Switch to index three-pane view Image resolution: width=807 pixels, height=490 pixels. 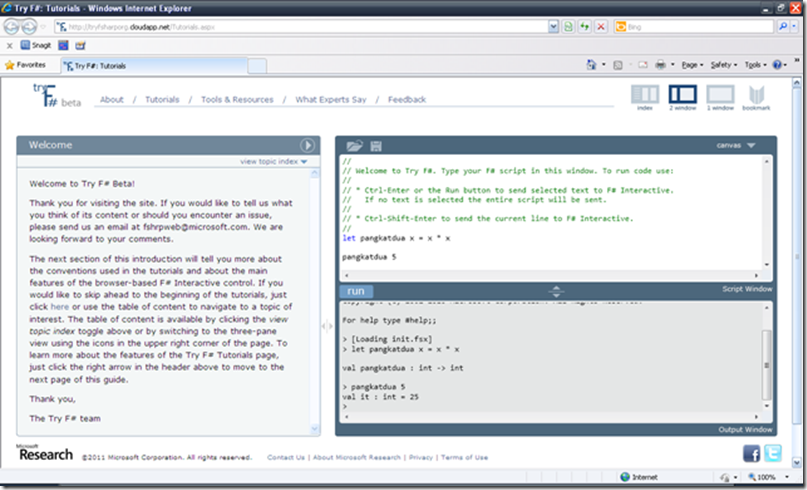tap(645, 98)
